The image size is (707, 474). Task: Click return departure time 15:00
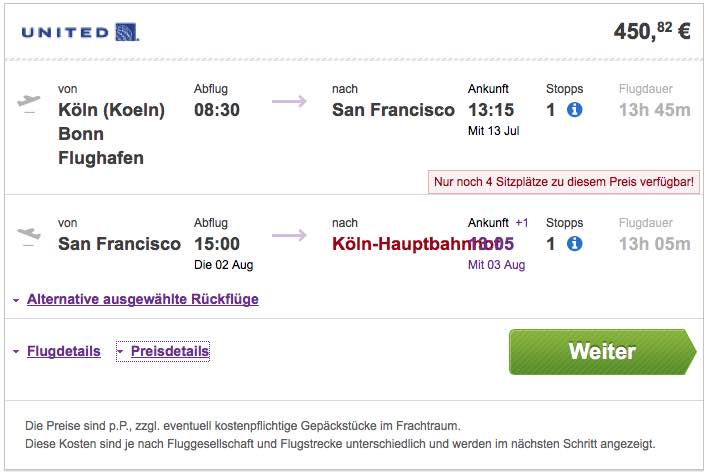[x=217, y=243]
